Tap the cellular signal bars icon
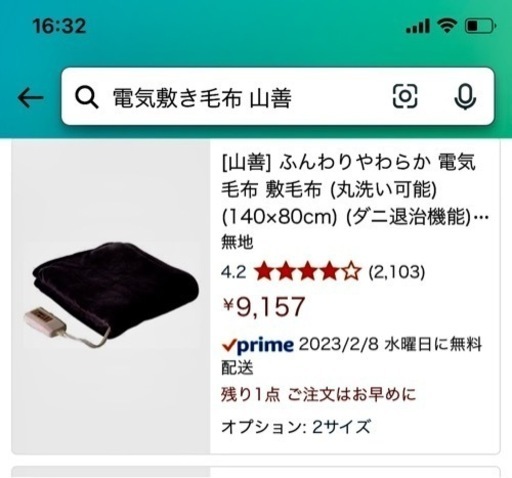512x478 pixels. [x=418, y=26]
